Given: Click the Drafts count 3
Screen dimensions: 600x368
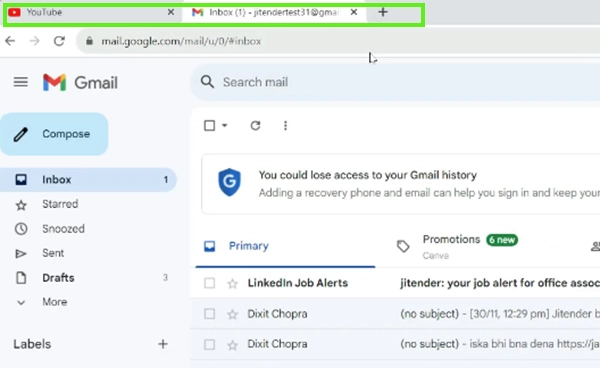Looking at the screenshot, I should click(x=165, y=277).
